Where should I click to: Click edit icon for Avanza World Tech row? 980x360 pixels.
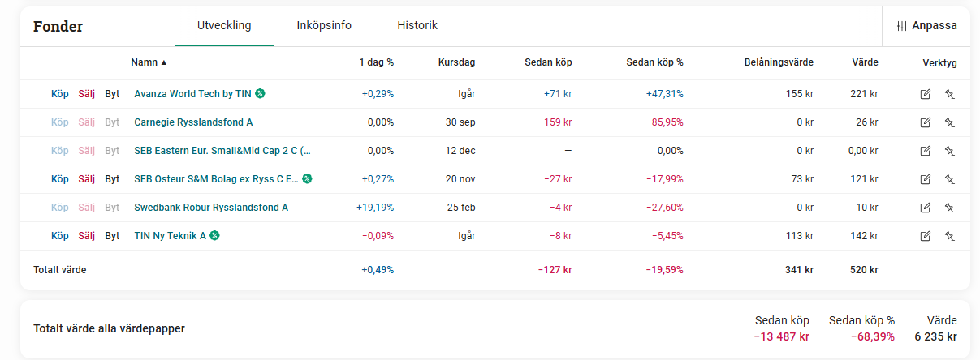click(x=925, y=94)
